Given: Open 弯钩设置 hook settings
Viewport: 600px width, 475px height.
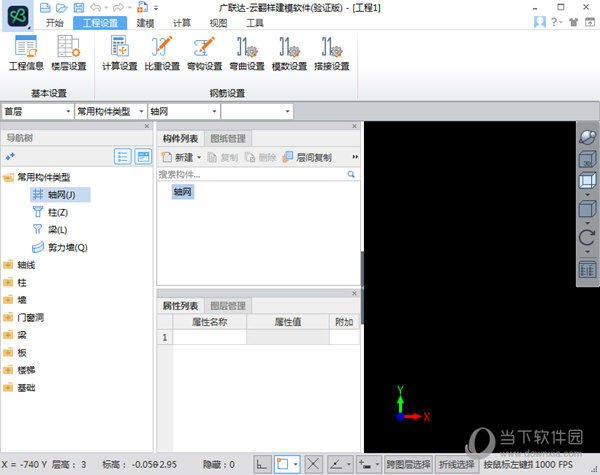Looking at the screenshot, I should click(x=204, y=53).
